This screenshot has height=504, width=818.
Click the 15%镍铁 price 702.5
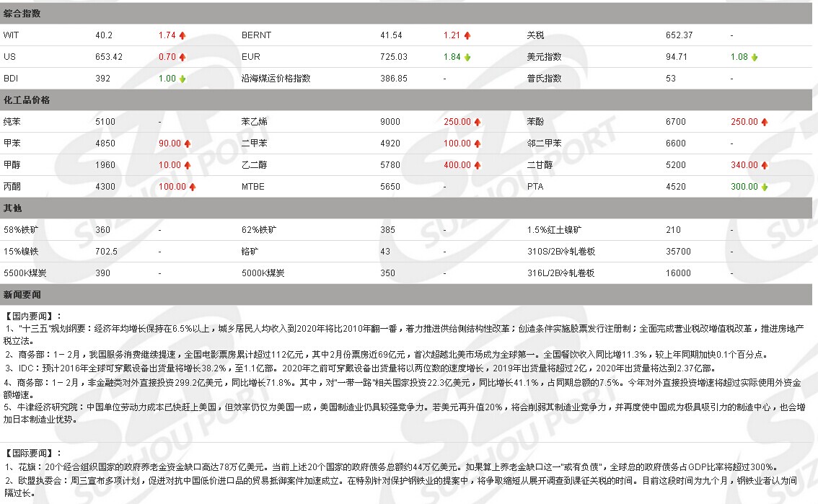[107, 251]
